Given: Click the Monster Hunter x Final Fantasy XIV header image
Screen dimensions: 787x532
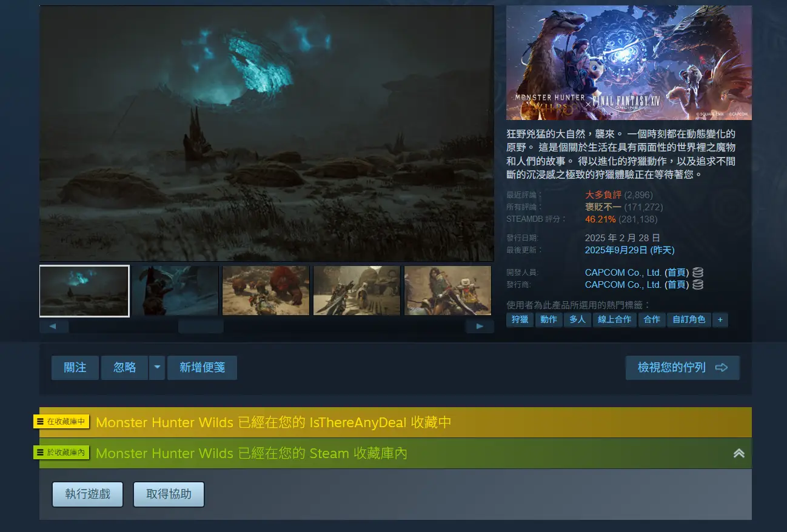Looking at the screenshot, I should 629,62.
